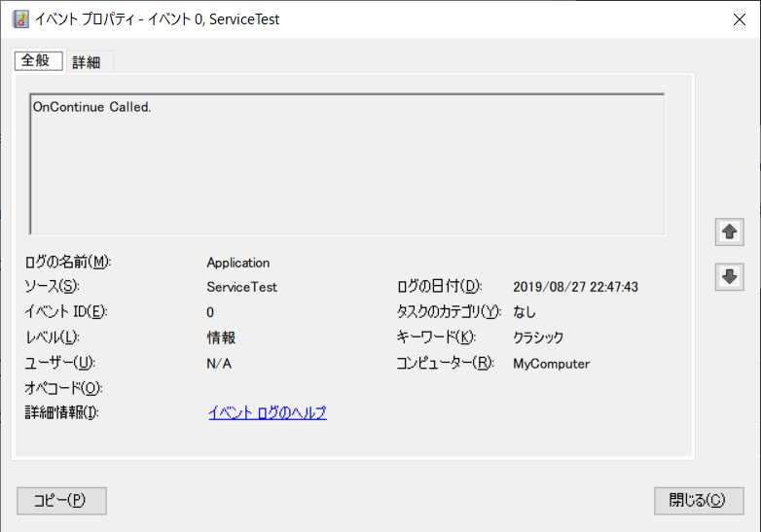Screen dimensions: 761x532
Task: Click the OnContinue Called. message text
Action: click(x=92, y=106)
